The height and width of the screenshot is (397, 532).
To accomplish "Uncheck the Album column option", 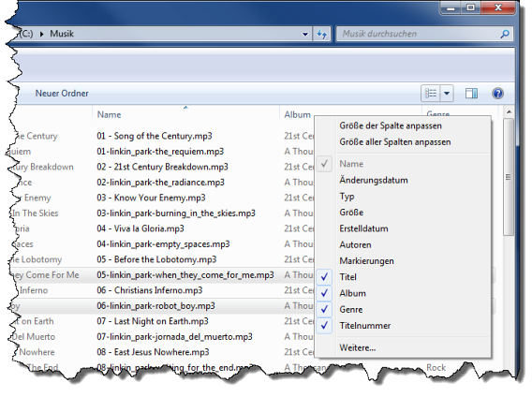I will point(324,293).
